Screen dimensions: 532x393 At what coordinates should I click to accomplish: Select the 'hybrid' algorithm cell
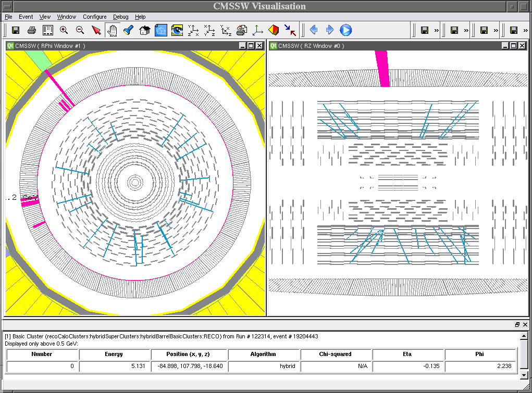tap(264, 366)
